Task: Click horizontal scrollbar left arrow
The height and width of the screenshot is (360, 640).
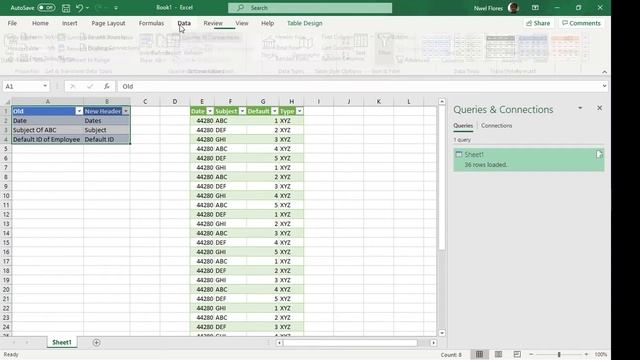Action: click(279, 343)
